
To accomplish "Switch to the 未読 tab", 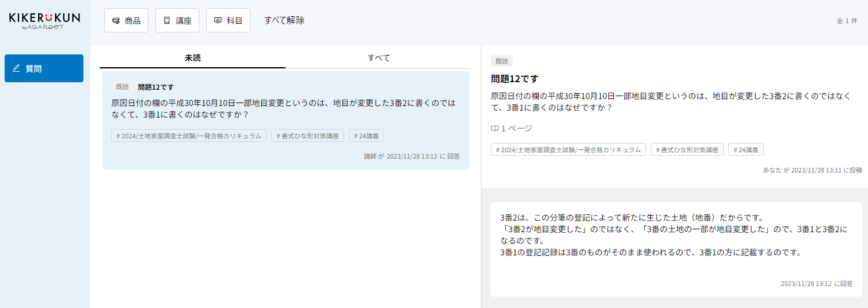I will [x=192, y=58].
